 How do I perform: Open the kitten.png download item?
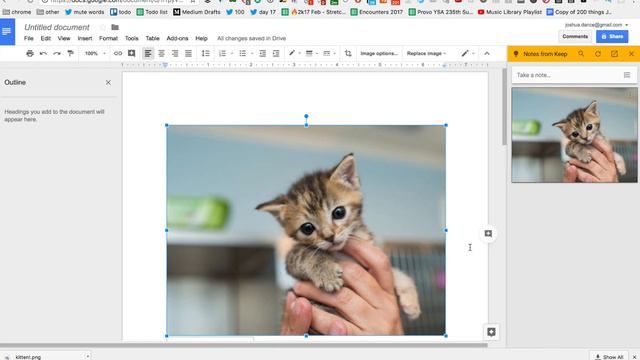coord(28,357)
